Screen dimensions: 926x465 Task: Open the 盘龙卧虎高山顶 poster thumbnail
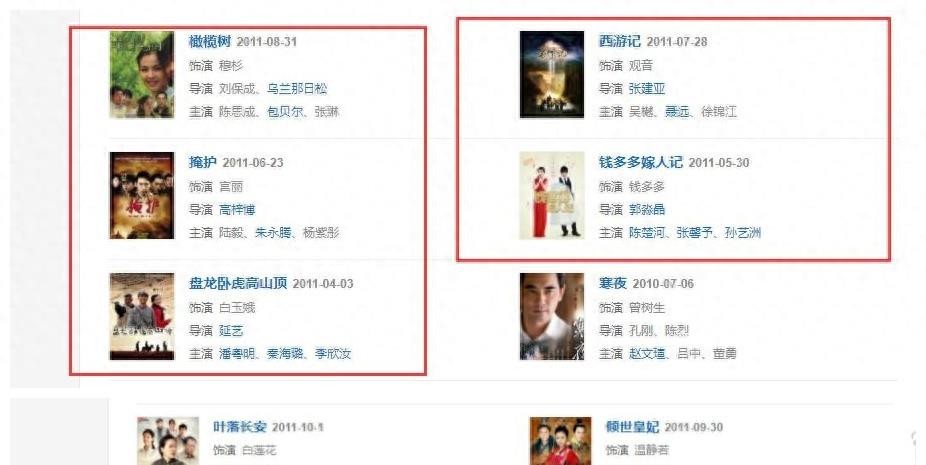[142, 316]
